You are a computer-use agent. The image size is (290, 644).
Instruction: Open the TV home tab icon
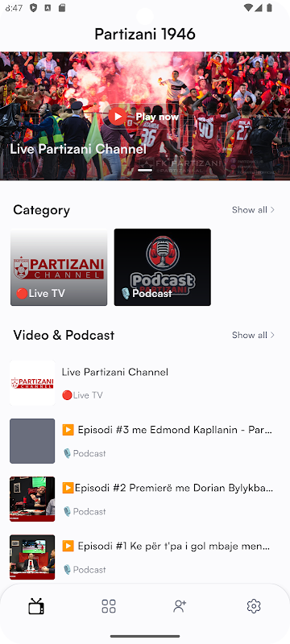point(36,606)
